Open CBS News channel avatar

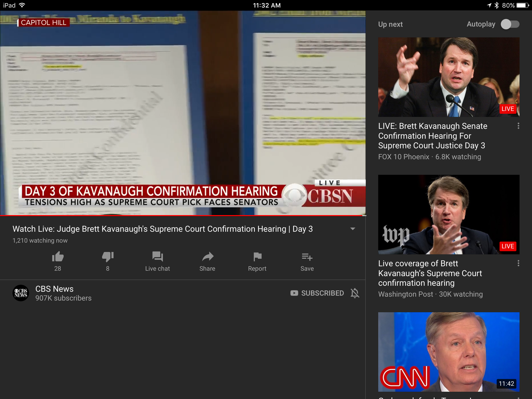coord(21,293)
